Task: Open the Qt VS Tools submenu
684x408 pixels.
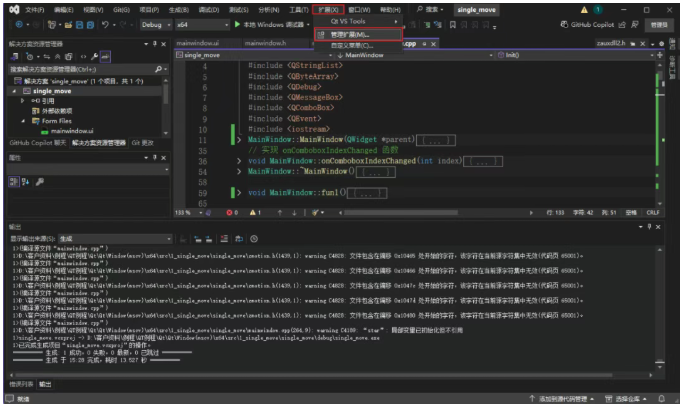Action: pyautogui.click(x=358, y=21)
